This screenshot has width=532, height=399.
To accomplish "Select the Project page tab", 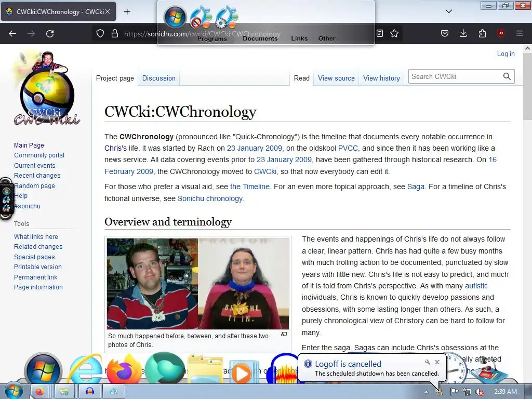I will point(115,78).
